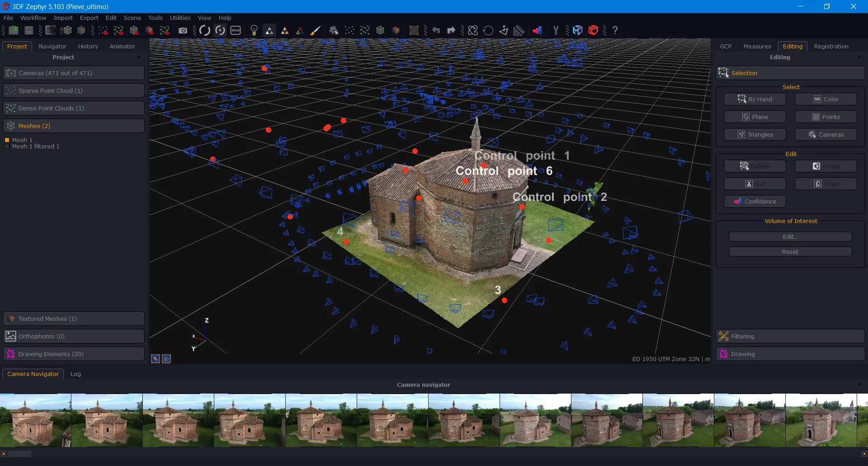Expand the Cameras (471 out of 471) section
This screenshot has width=868, height=466.
(x=74, y=73)
